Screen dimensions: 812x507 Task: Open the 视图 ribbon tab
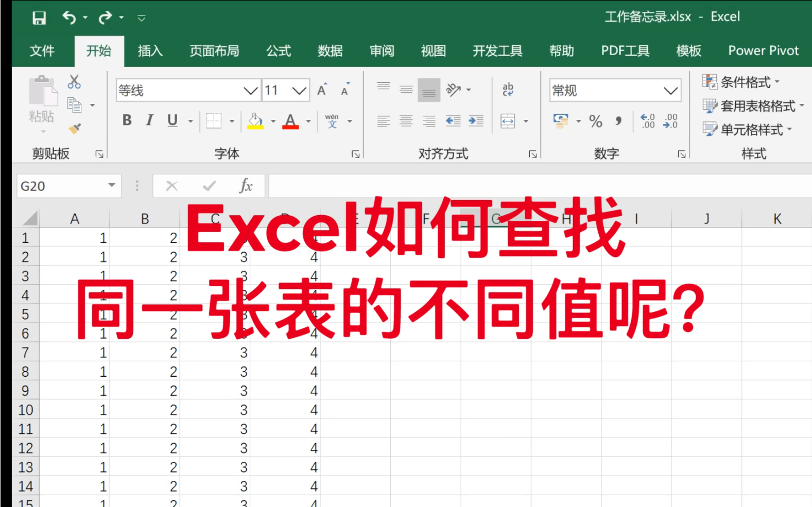[434, 51]
